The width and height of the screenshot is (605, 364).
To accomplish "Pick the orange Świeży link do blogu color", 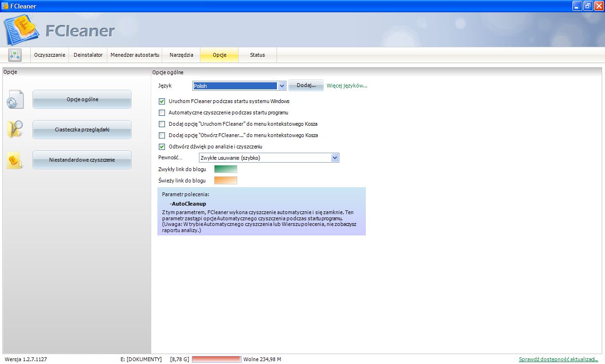I will (x=226, y=181).
